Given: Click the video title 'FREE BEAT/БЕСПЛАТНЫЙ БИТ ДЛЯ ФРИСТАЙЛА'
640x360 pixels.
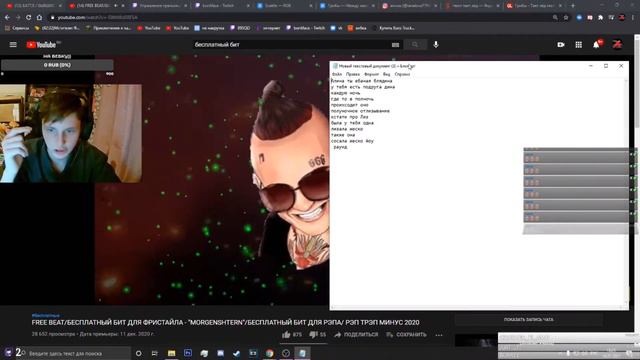Looking at the screenshot, I should point(225,322).
